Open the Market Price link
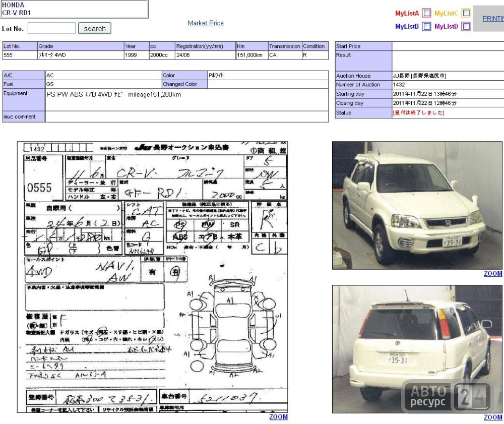This screenshot has width=504, height=424. 206,23
